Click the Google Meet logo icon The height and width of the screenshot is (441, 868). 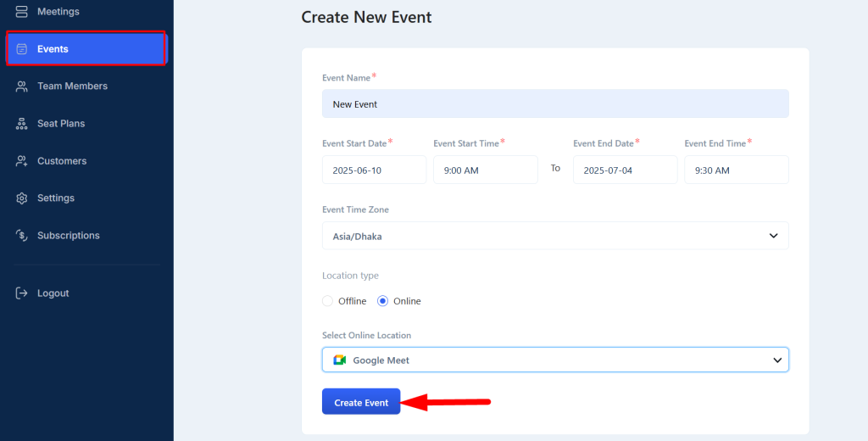pyautogui.click(x=339, y=360)
